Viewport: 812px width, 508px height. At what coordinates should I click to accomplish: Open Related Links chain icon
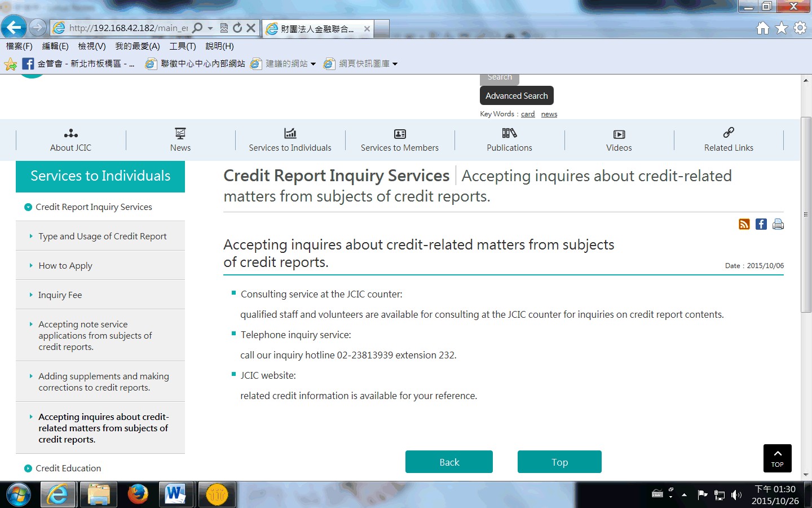coord(729,133)
